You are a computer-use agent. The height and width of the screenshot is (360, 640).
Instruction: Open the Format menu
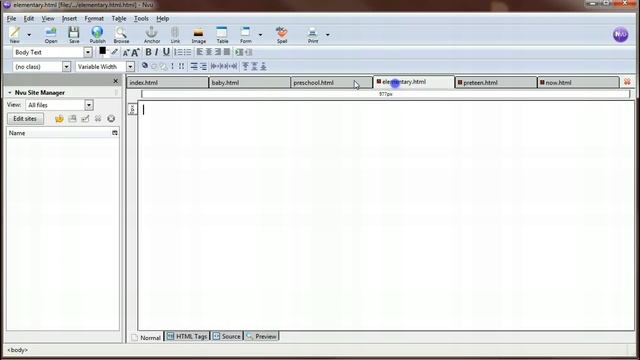coord(94,18)
